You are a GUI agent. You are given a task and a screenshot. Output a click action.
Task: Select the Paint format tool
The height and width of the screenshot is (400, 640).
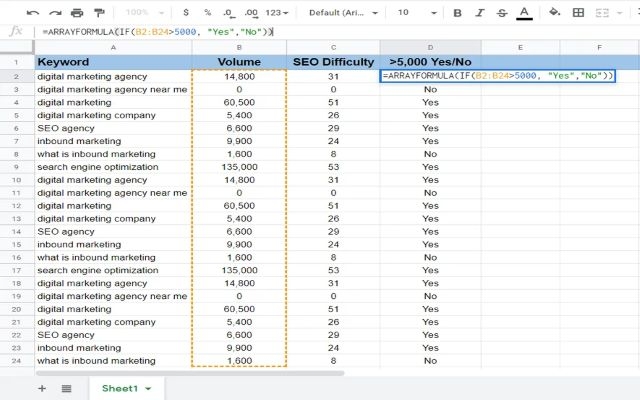(99, 13)
